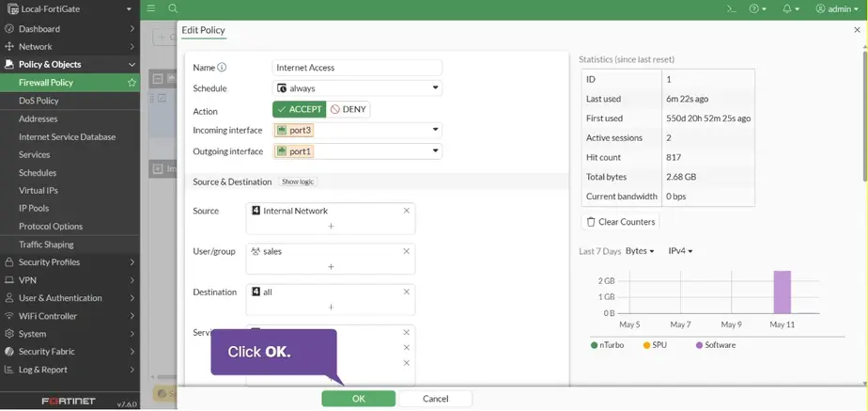The image size is (868, 411).
Task: Select the DENY action
Action: pos(349,110)
